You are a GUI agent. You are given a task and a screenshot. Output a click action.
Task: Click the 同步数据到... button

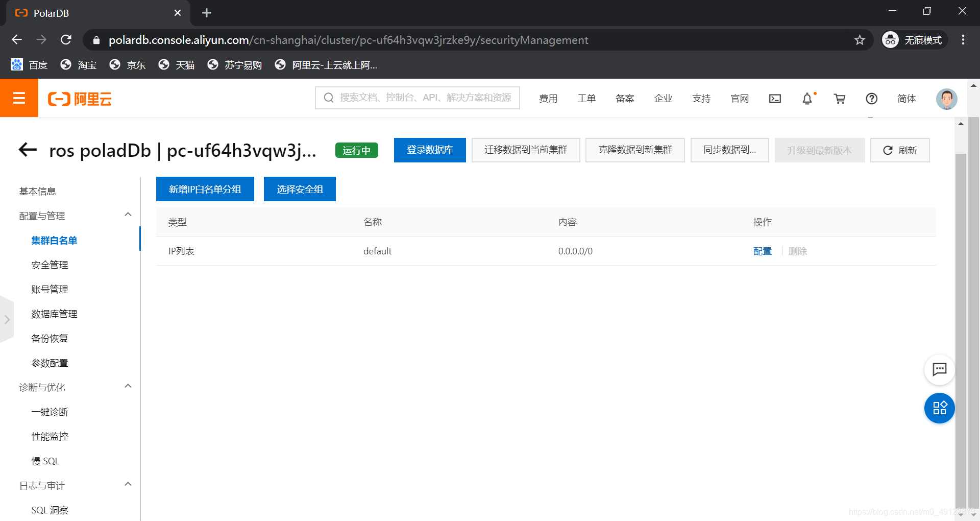click(x=729, y=150)
